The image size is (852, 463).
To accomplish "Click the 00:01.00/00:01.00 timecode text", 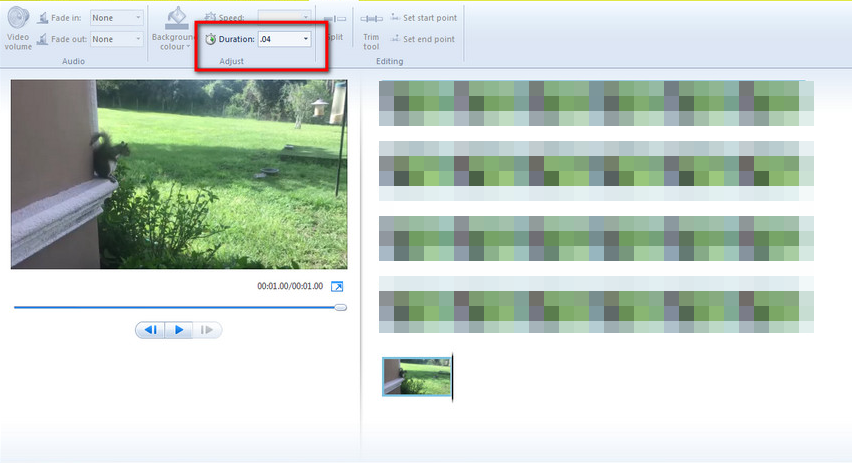I will 290,286.
